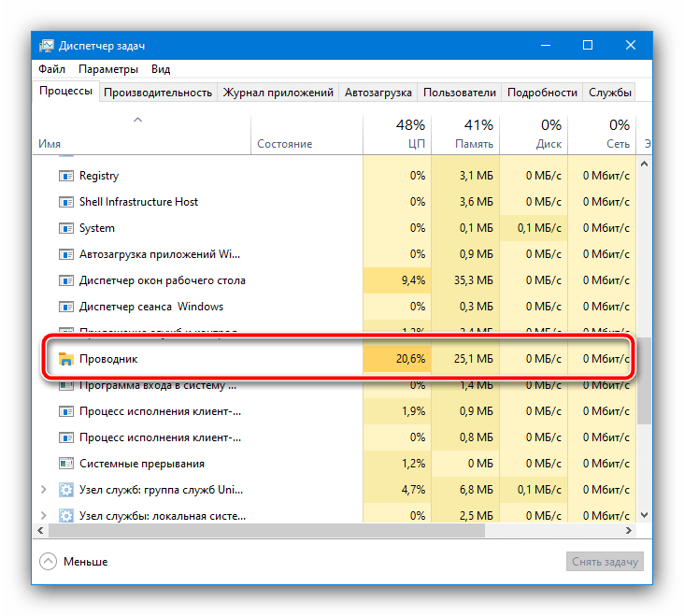Click the horizontal scrollbar right arrow
The width and height of the screenshot is (684, 616).
629,531
